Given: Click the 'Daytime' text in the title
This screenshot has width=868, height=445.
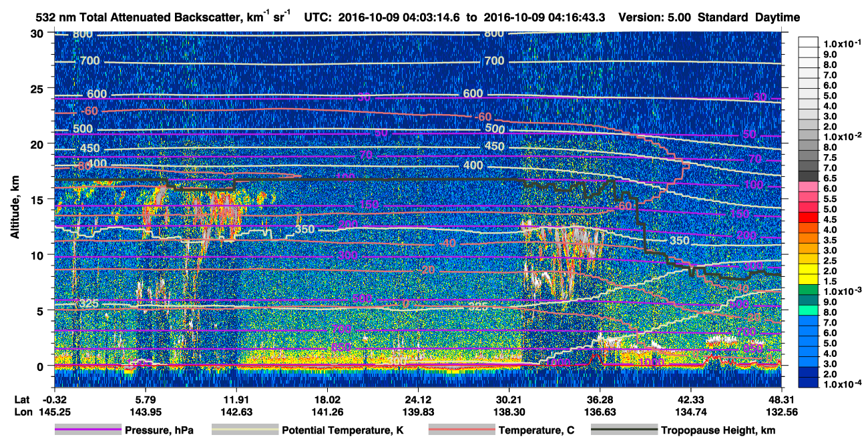Looking at the screenshot, I should click(x=778, y=17).
